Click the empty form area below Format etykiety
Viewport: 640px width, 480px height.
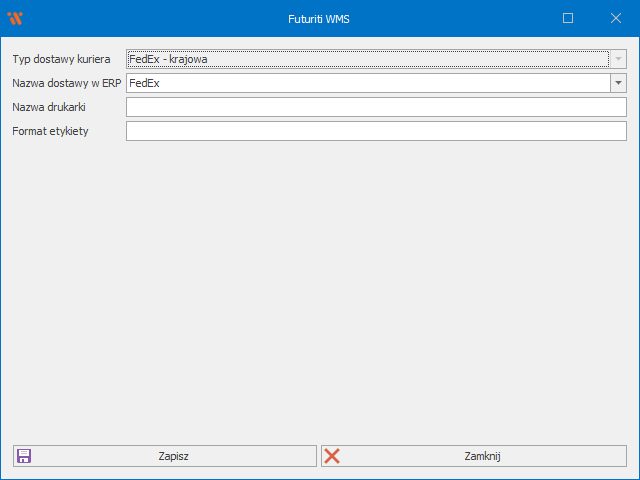320,290
